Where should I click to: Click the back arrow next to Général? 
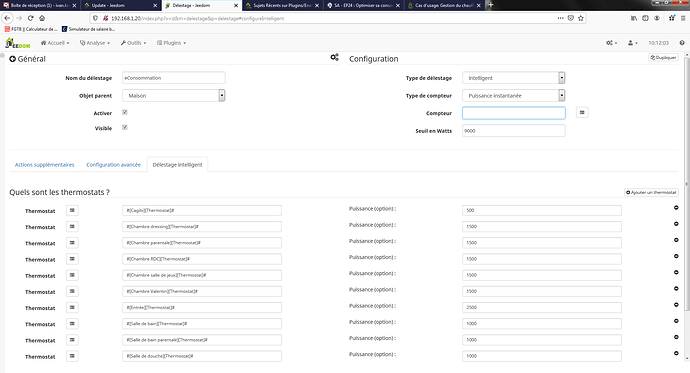(12, 59)
